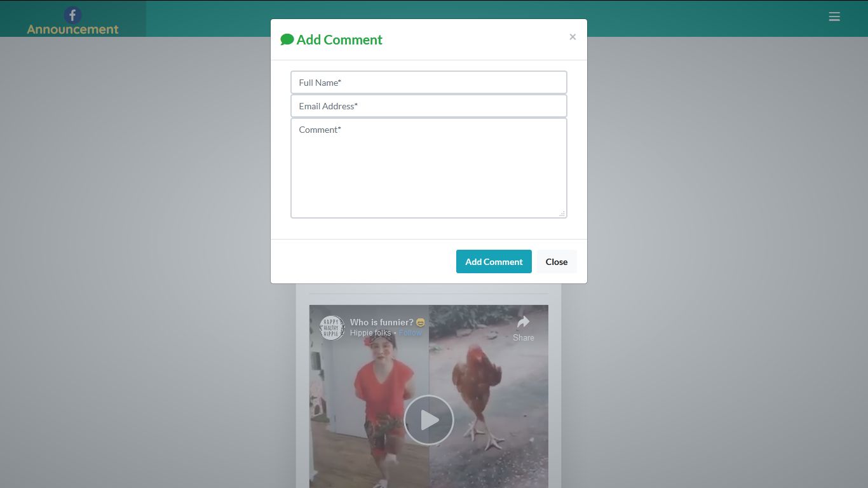
Task: Click inside the Full Name input field
Action: (429, 82)
